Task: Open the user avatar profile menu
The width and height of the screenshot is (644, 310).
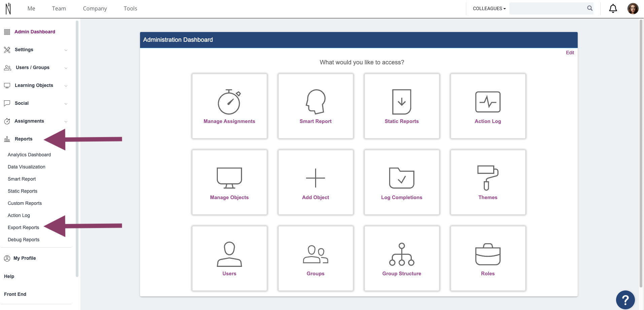Action: 633,8
